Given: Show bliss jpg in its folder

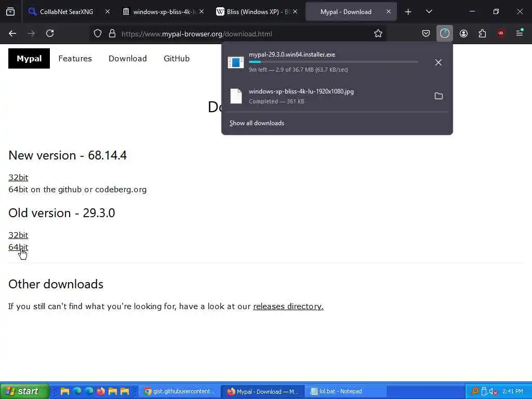Looking at the screenshot, I should point(438,96).
